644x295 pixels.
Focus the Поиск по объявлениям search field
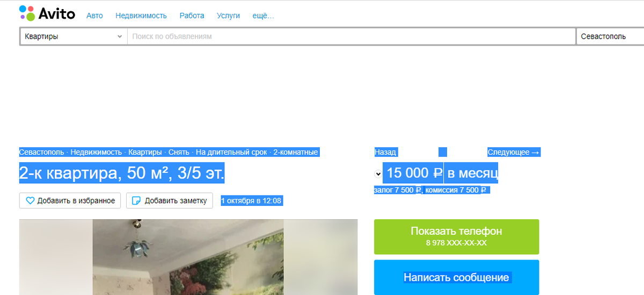click(x=351, y=37)
